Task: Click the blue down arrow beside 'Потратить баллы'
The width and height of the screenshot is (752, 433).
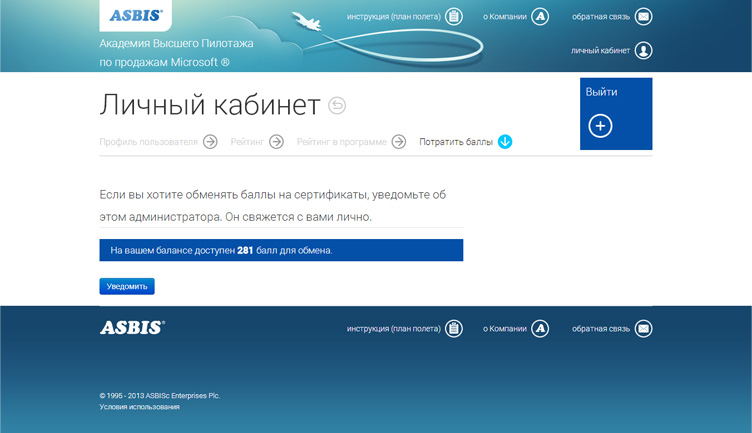Action: pyautogui.click(x=505, y=142)
